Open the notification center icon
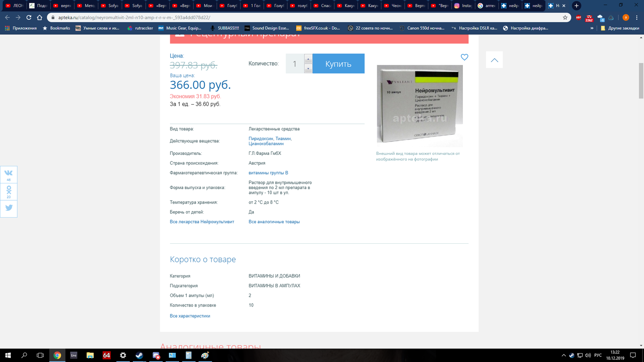 (x=633, y=355)
